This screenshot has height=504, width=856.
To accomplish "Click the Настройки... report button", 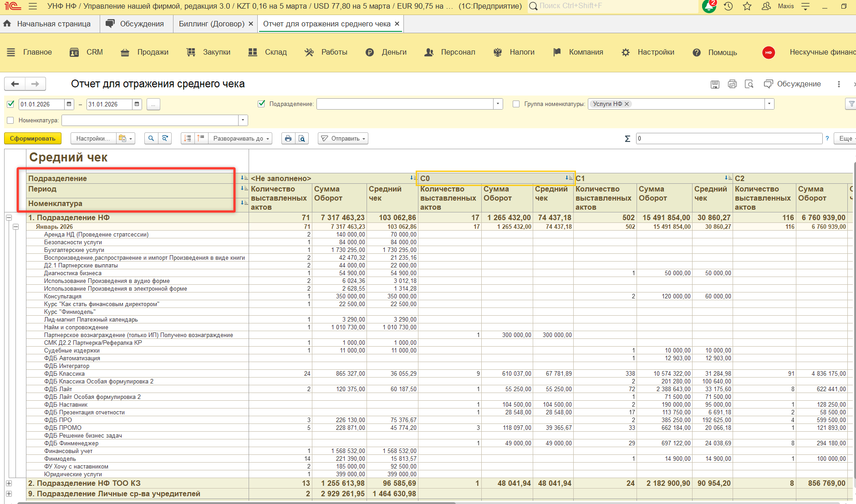I will point(93,138).
